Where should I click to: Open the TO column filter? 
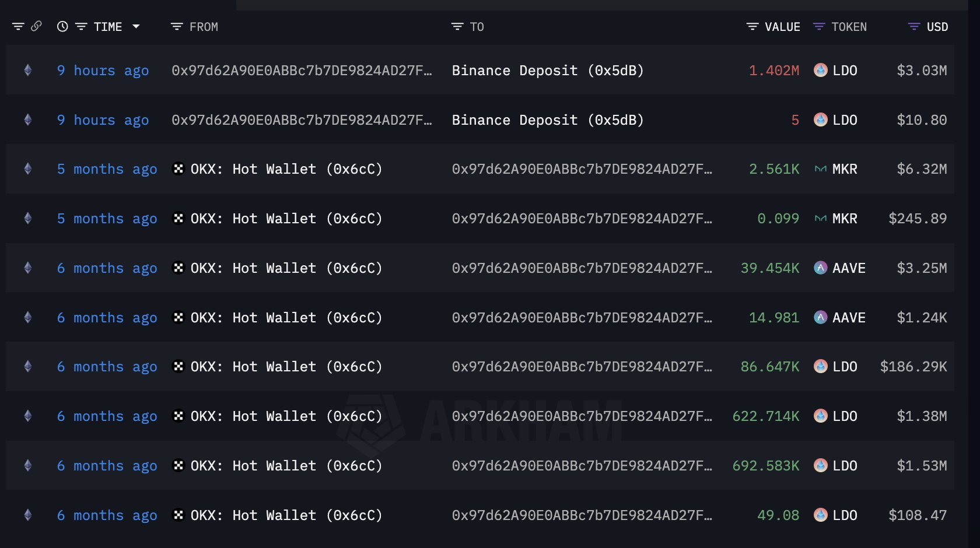[x=457, y=26]
